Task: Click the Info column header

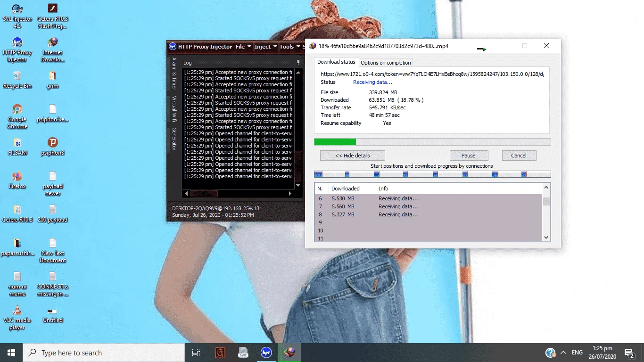Action: tap(457, 189)
